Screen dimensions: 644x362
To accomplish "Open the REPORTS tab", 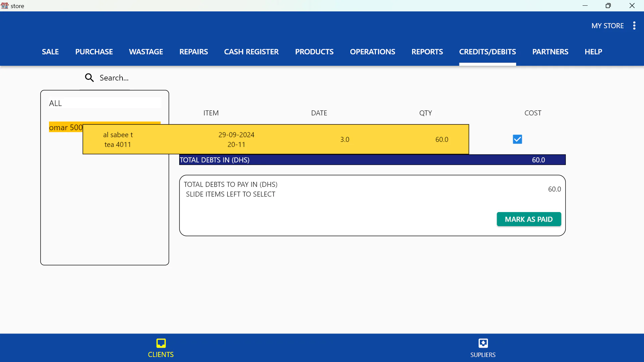I will 427,52.
